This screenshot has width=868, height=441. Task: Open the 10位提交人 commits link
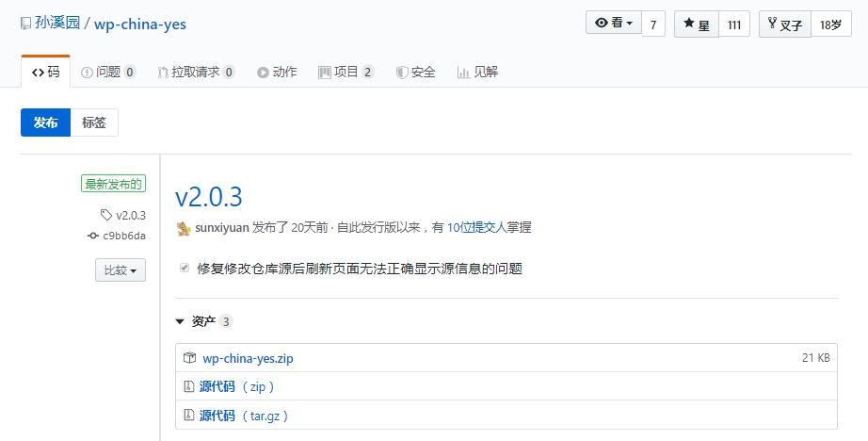[x=476, y=228]
